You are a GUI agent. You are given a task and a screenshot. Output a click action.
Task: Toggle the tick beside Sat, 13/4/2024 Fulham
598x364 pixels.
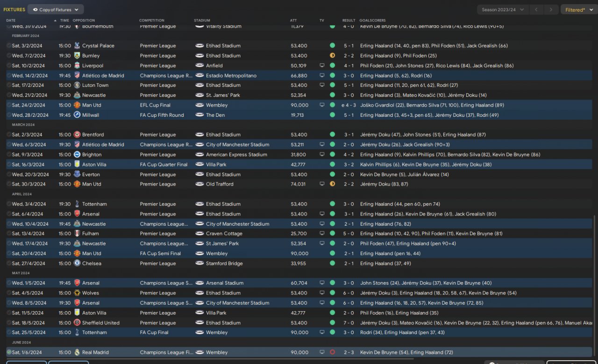9,234
